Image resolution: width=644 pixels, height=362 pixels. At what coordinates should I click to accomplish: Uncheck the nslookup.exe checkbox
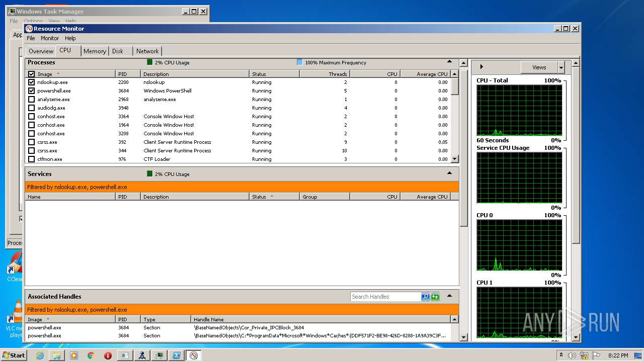32,82
